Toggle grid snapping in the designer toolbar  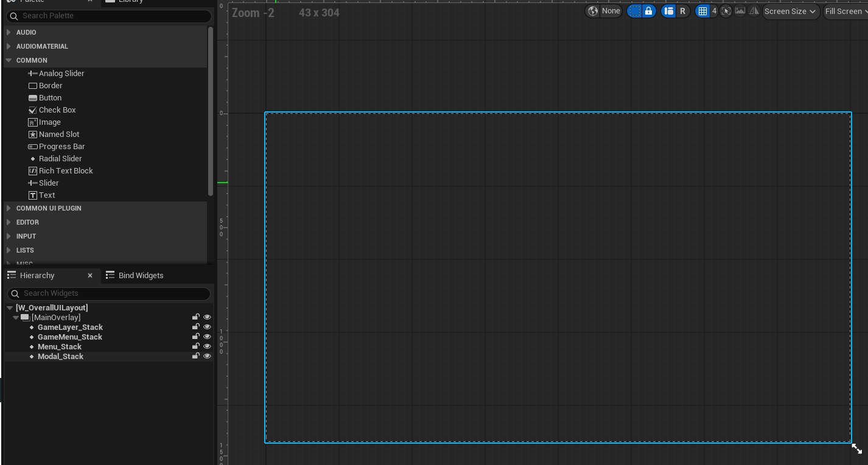click(x=702, y=11)
